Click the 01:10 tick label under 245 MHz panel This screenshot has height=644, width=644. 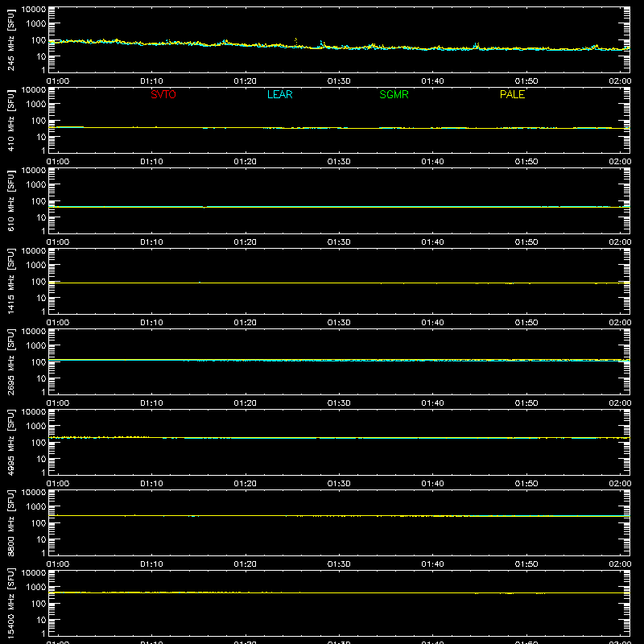151,81
